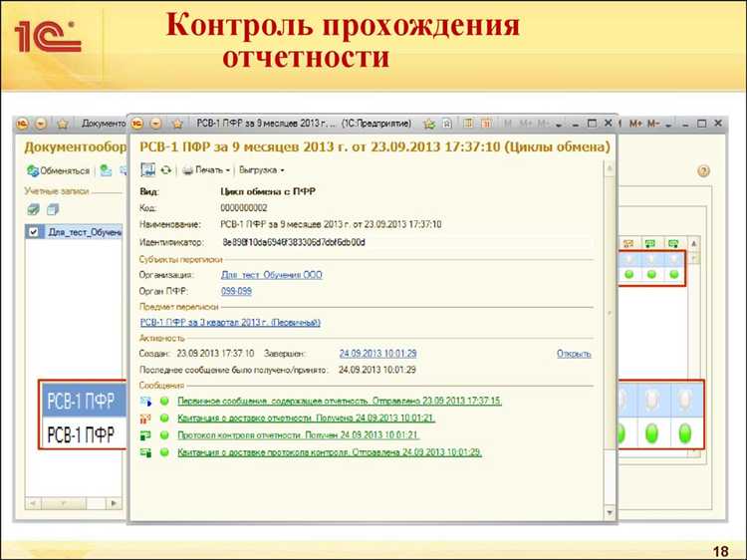The width and height of the screenshot is (747, 560).
Task: Click the sent-message icon beside Первичное сообщение
Action: 145,402
